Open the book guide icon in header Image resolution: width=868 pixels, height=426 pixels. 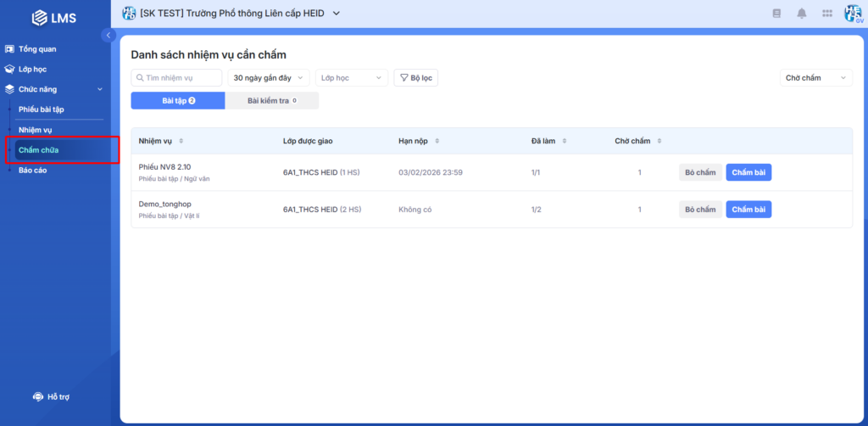coord(776,14)
